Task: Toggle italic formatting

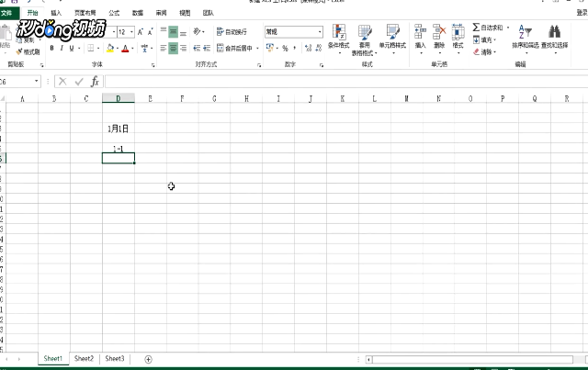Action: [62, 48]
